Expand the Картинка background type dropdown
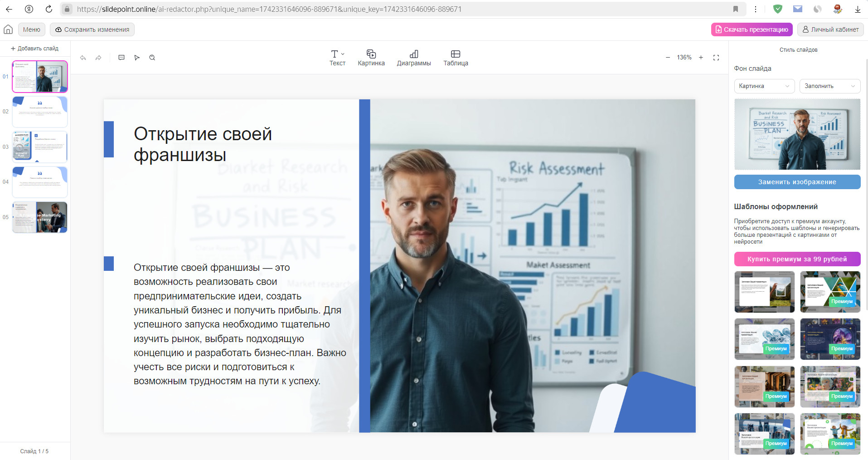The width and height of the screenshot is (868, 460). click(x=764, y=86)
